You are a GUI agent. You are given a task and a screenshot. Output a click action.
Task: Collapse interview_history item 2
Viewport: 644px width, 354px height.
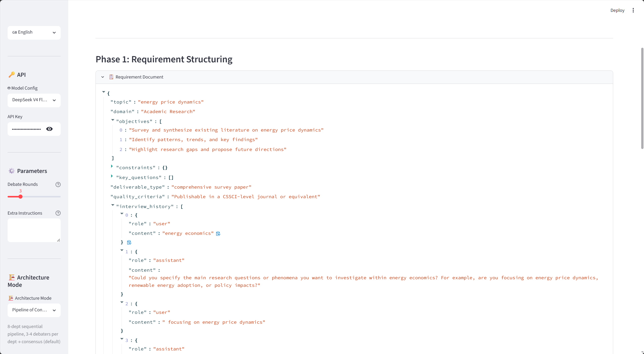point(122,302)
